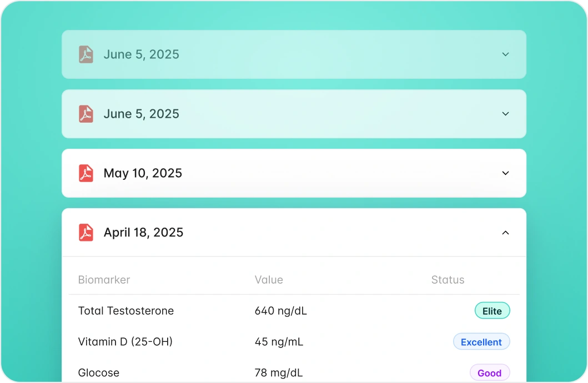Expand the May 10, 2025 report chevron
588x383 pixels.
(x=505, y=173)
